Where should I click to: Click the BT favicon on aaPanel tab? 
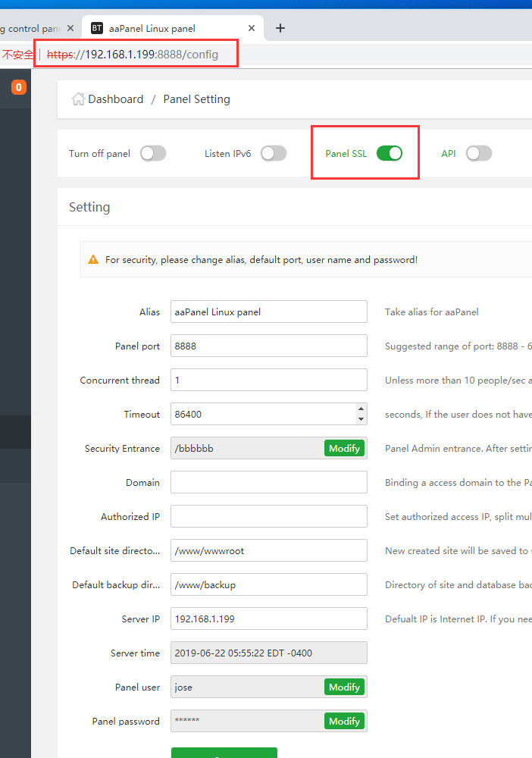(97, 28)
